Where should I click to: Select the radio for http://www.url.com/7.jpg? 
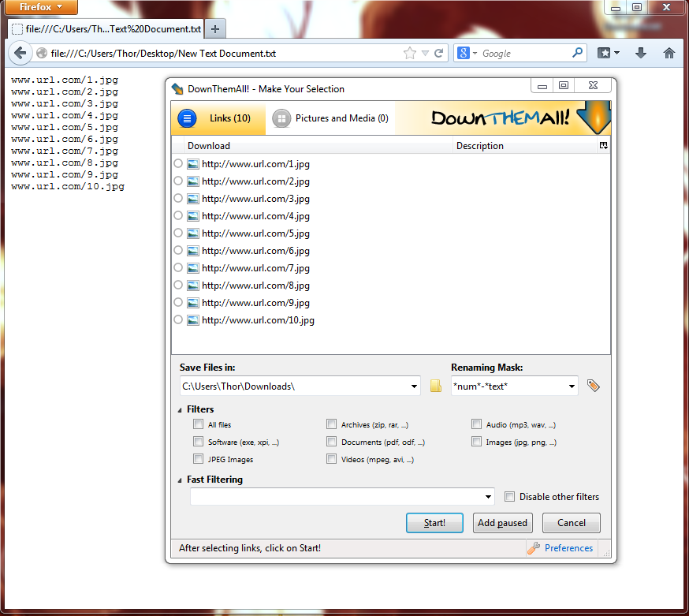click(178, 267)
